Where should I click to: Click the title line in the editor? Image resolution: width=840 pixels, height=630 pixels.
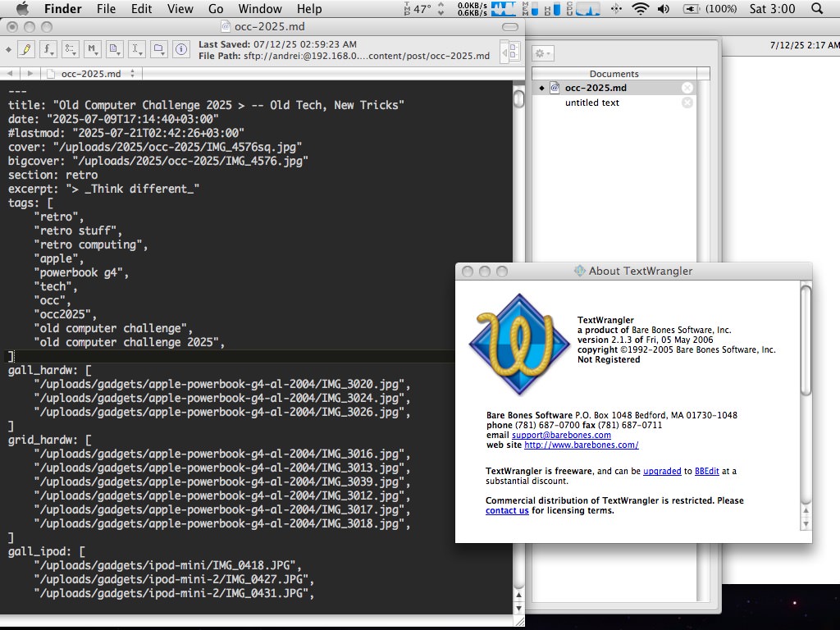click(206, 105)
